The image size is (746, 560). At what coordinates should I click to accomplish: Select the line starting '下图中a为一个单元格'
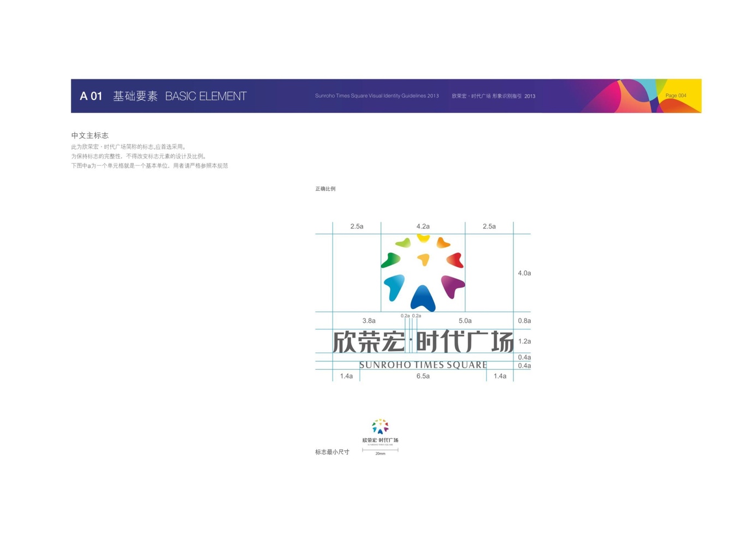[x=150, y=166]
